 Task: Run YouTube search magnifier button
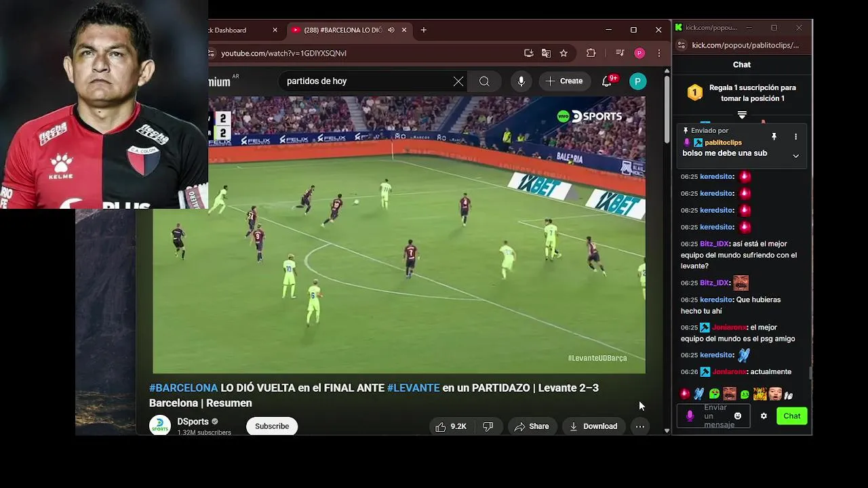tap(484, 81)
